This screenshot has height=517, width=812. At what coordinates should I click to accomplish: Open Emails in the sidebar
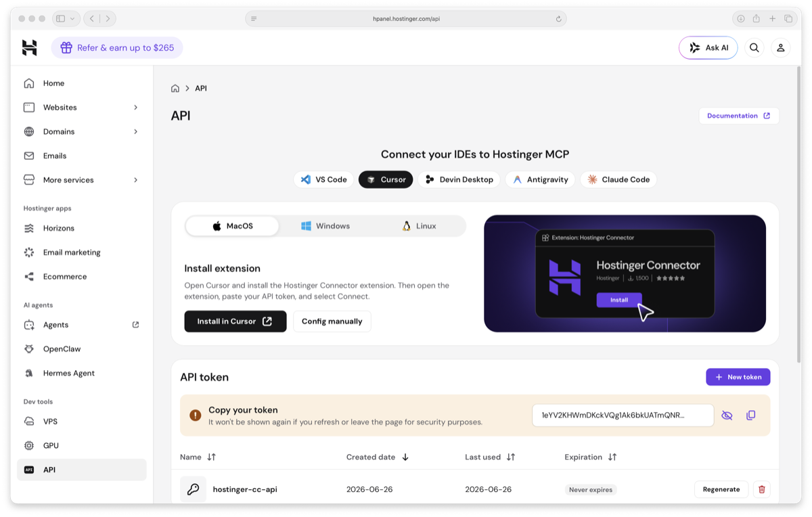[82, 156]
